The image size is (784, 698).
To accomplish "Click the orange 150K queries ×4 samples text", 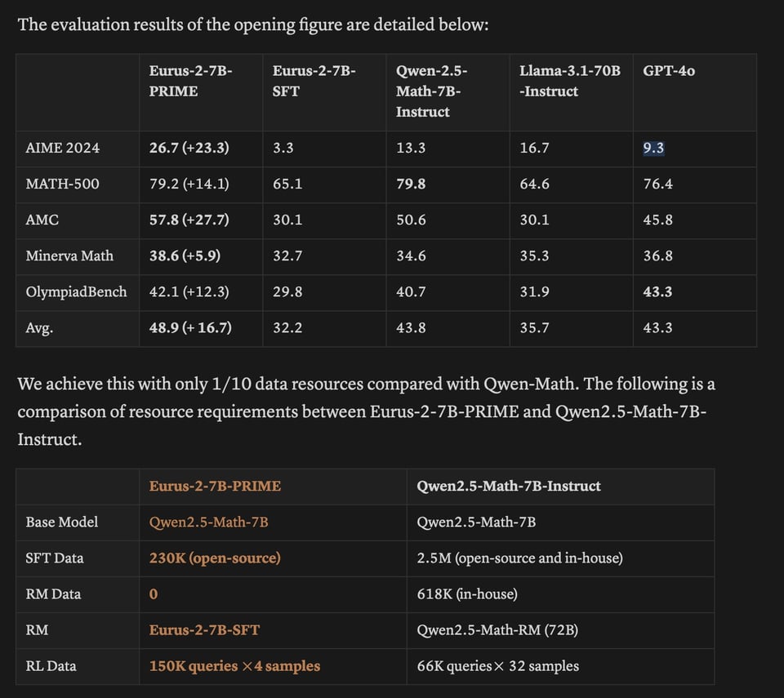I will coord(234,665).
